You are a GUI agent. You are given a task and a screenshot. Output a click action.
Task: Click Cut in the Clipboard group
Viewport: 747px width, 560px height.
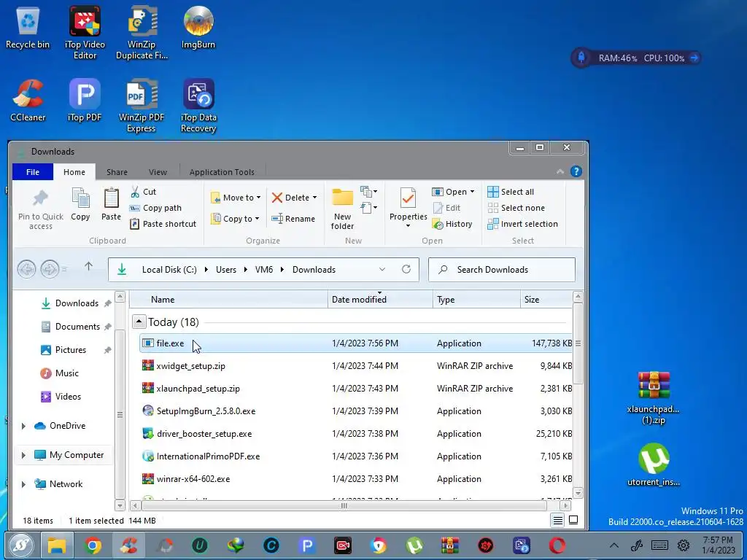point(143,192)
